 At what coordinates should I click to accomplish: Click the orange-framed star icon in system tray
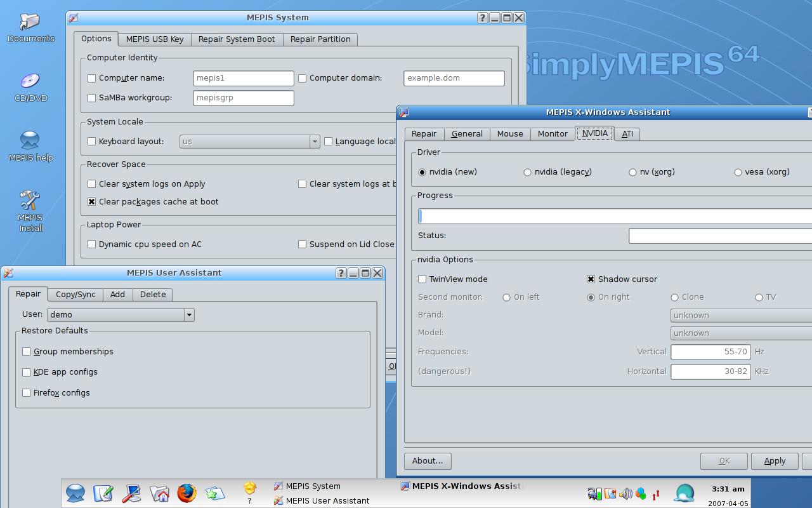pyautogui.click(x=610, y=493)
